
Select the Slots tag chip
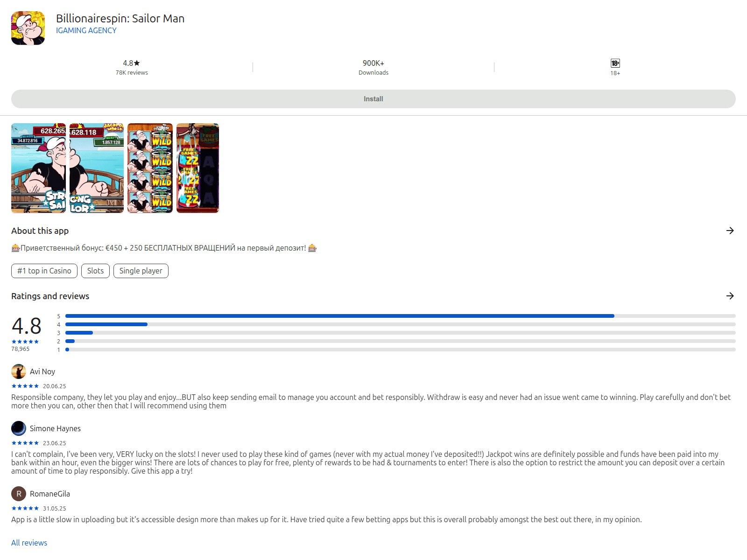click(x=95, y=271)
